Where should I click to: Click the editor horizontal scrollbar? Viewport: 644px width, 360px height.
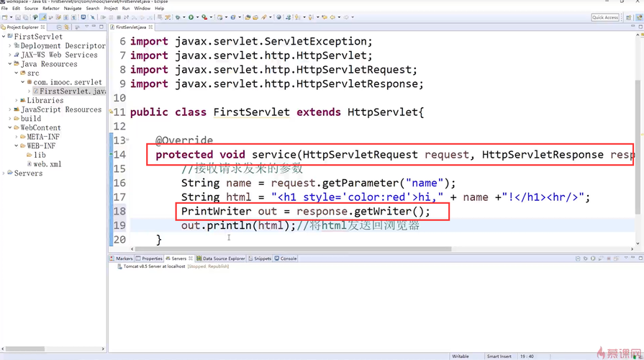288,249
